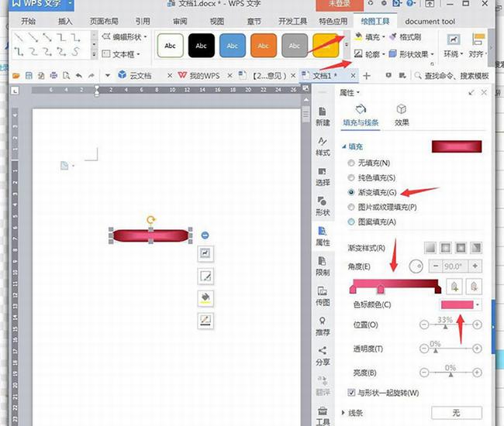Open the 色标颜色 color dropdown arrow

(478, 304)
